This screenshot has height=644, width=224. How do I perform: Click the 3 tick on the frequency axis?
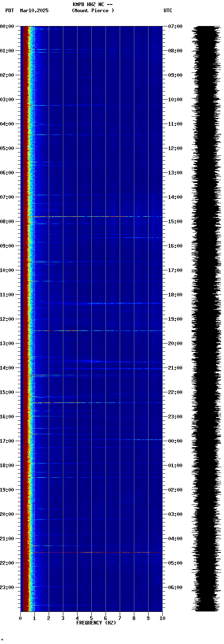pyautogui.click(x=63, y=618)
